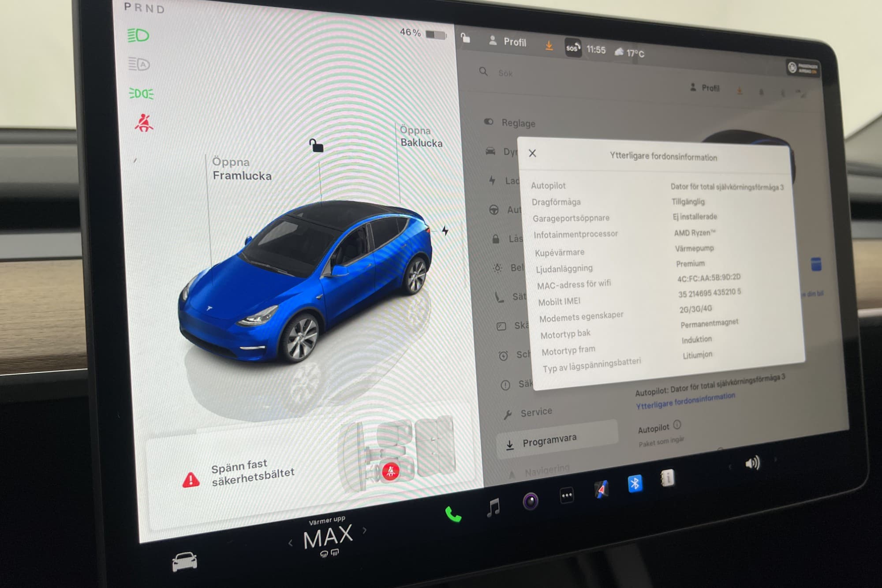The image size is (882, 588).
Task: Open the Bluetooth app icon
Action: [x=635, y=484]
